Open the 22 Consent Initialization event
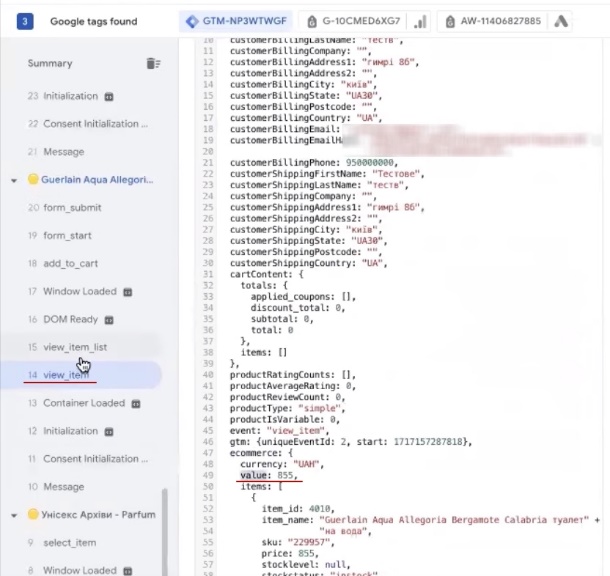 tap(95, 124)
